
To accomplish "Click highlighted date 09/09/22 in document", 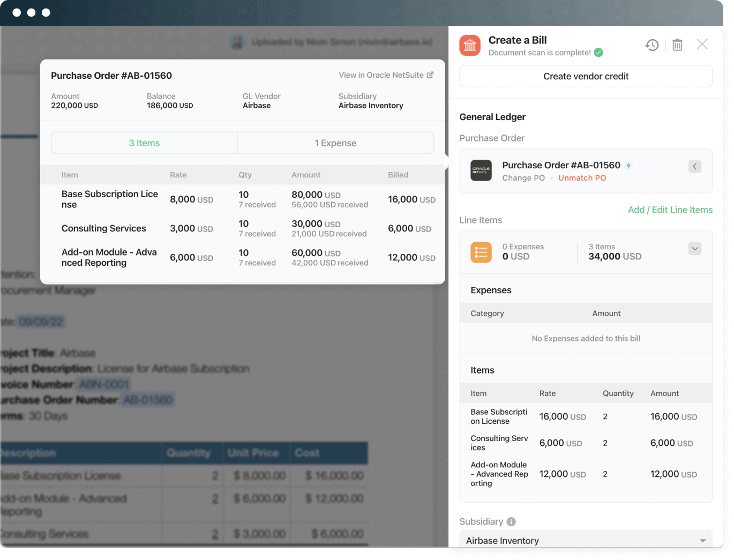I will pos(41,322).
